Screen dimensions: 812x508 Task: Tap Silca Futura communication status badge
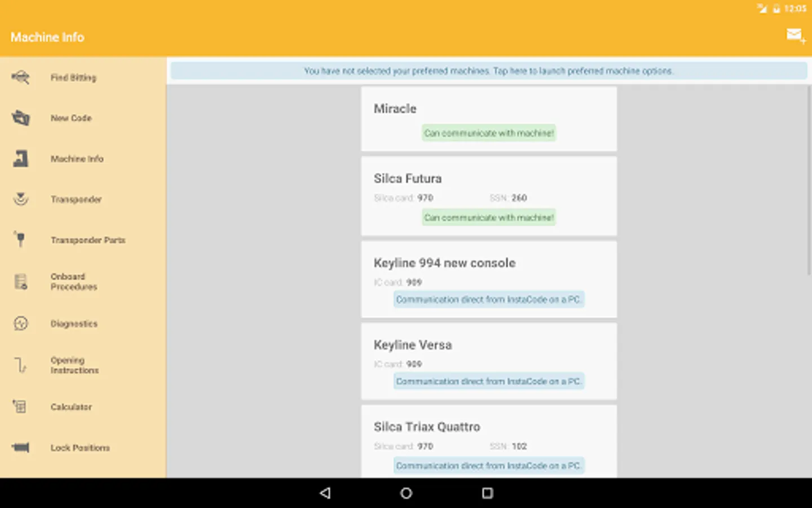click(489, 217)
